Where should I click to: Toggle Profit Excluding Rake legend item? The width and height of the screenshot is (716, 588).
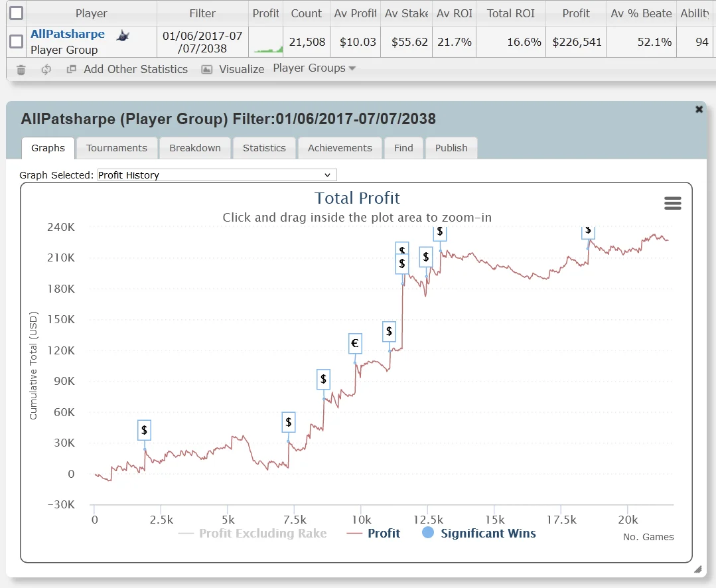(253, 533)
